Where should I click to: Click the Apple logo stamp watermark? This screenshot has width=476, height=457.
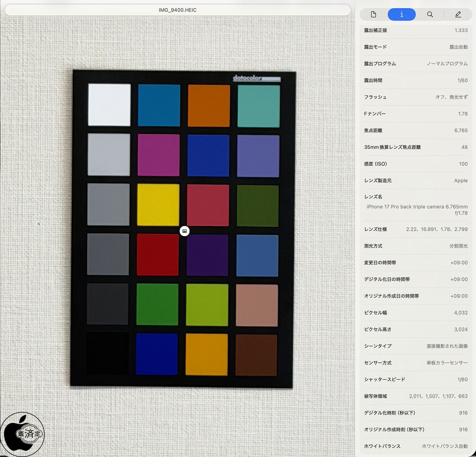(22, 434)
